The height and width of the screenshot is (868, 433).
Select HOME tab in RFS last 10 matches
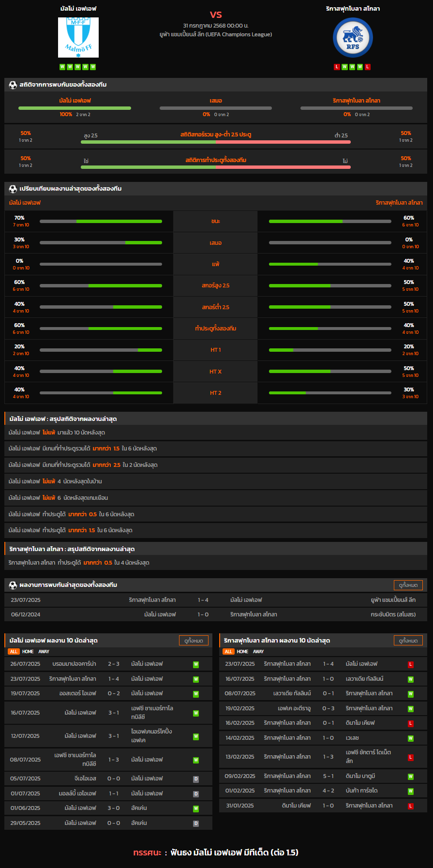(243, 652)
